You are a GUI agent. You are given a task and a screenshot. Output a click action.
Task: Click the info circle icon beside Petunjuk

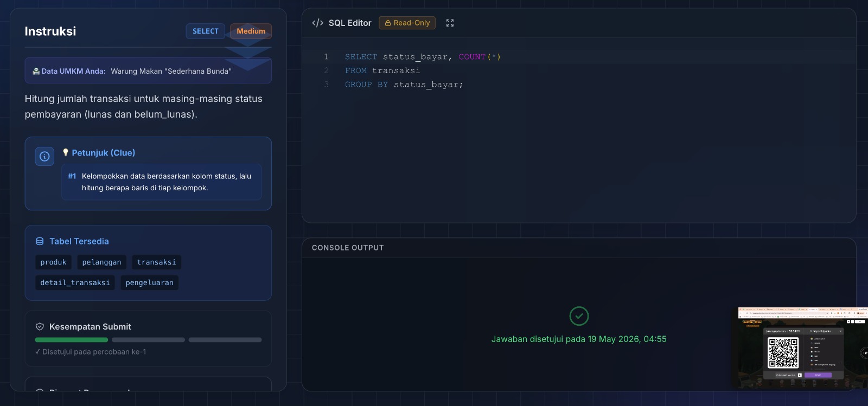pyautogui.click(x=44, y=157)
